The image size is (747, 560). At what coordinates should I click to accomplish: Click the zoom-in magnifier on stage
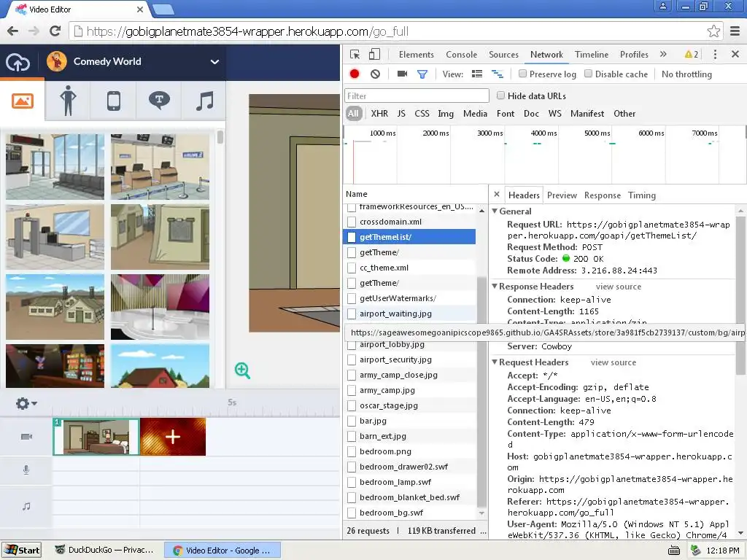(242, 370)
